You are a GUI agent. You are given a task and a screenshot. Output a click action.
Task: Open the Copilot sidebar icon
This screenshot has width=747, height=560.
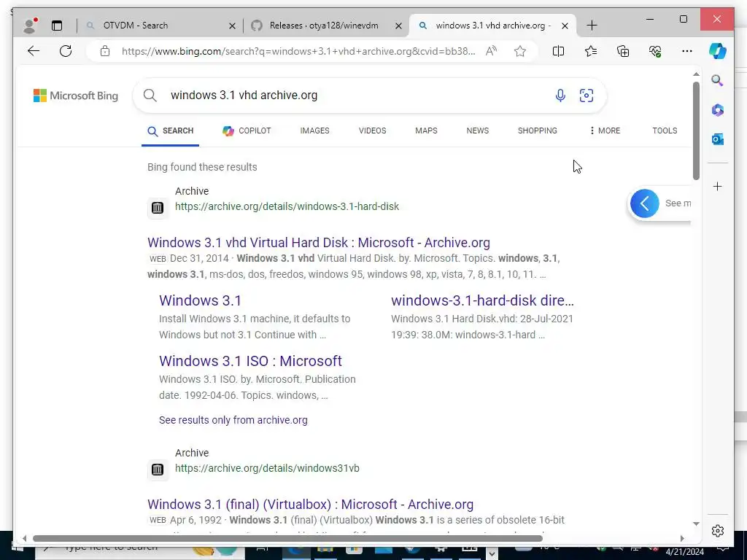click(718, 51)
